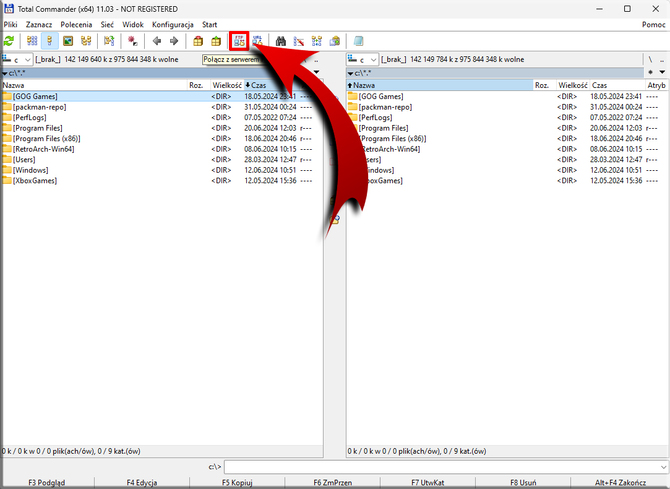Viewport: 670px width, 489px height.
Task: Open the Polecenia menu
Action: click(x=76, y=25)
